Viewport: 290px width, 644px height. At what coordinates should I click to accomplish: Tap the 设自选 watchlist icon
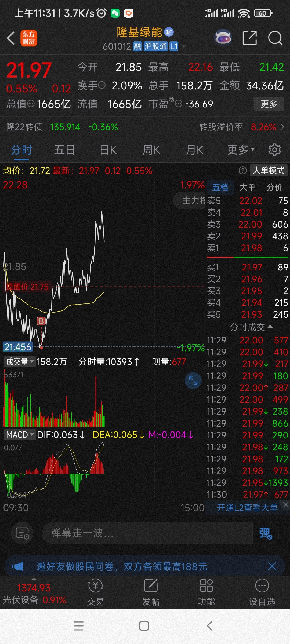click(262, 592)
